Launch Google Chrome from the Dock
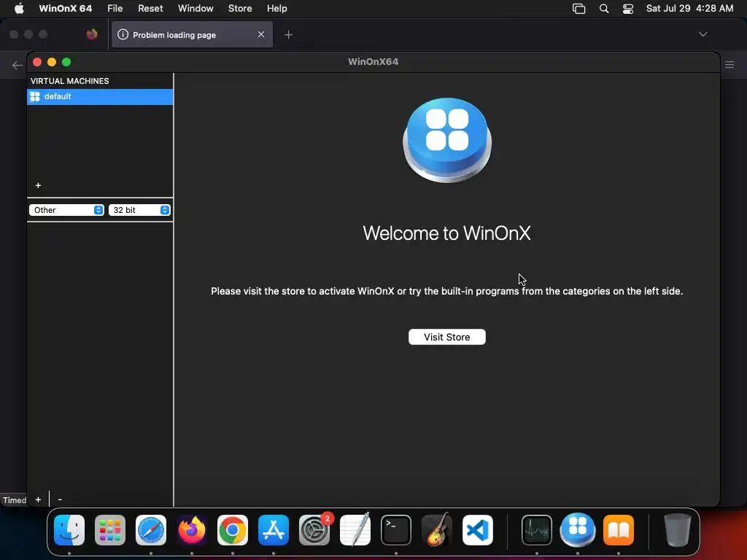The width and height of the screenshot is (747, 560). tap(233, 530)
